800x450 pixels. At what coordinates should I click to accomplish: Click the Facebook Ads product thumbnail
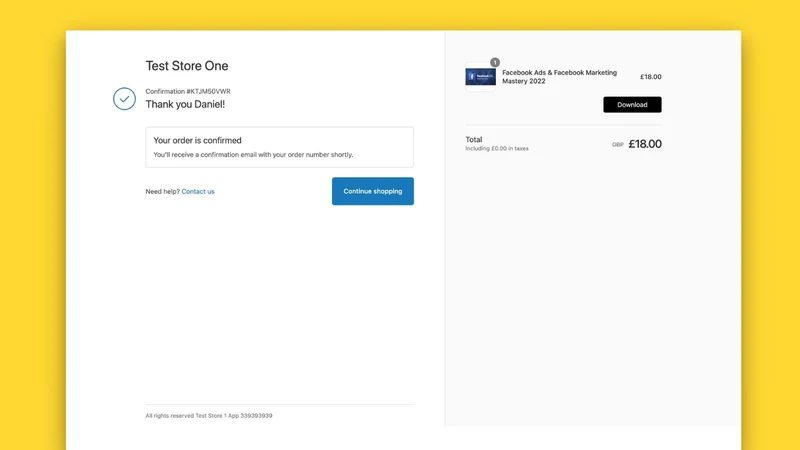coord(480,77)
